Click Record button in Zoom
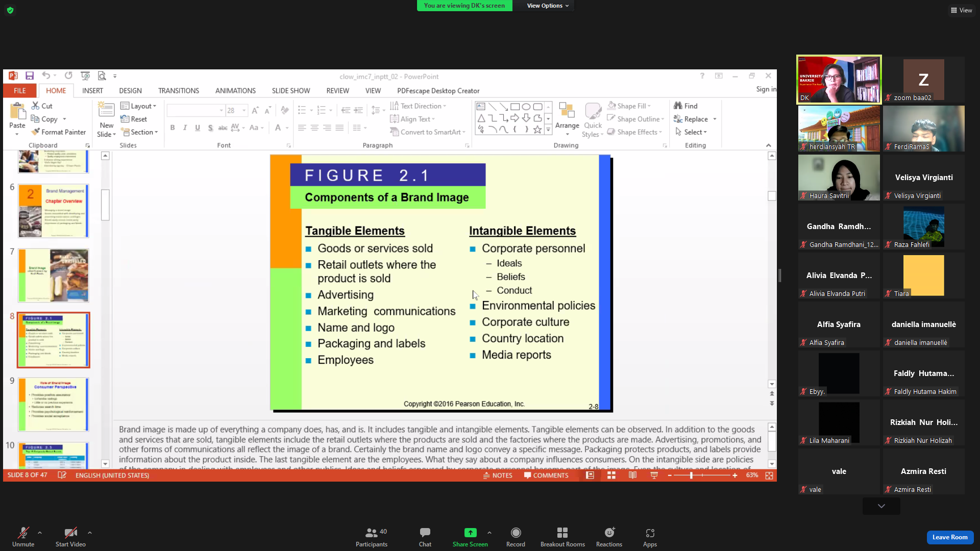 (516, 537)
